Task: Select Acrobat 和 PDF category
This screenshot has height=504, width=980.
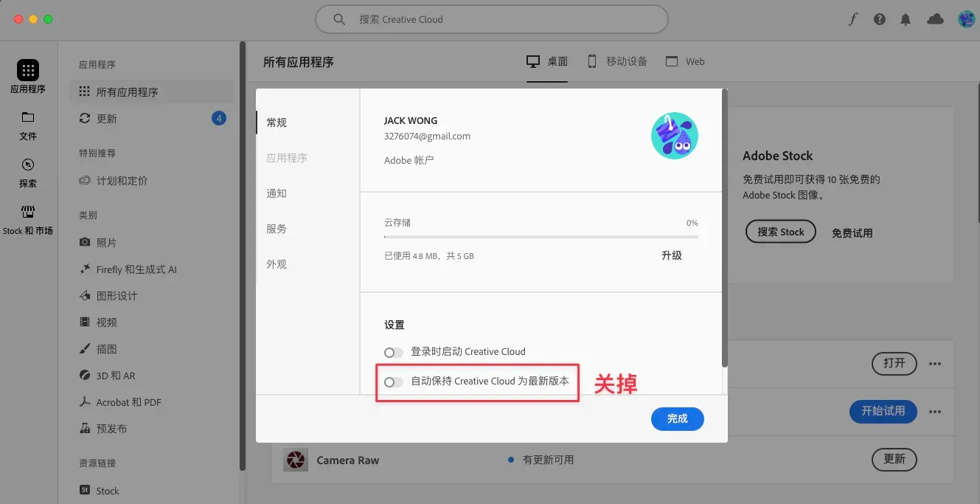Action: pos(119,402)
